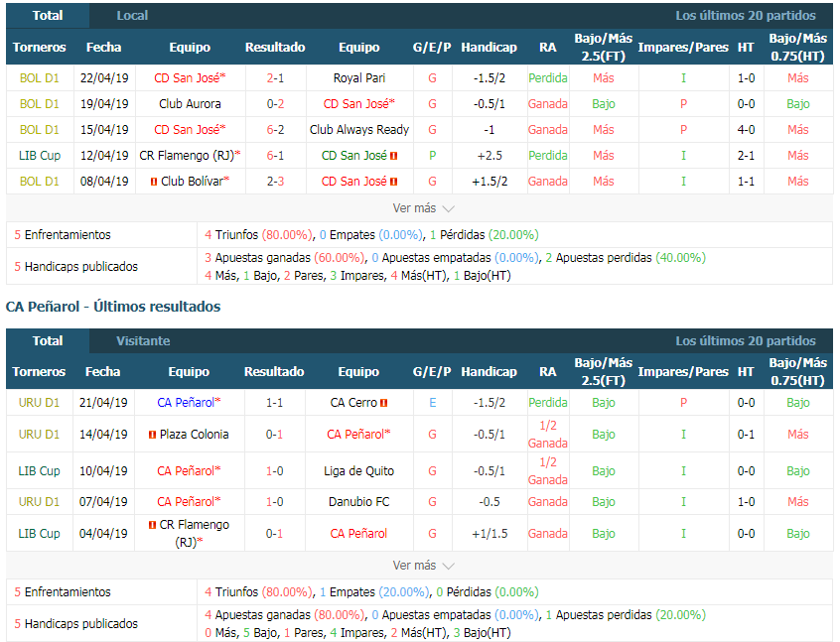
Task: Click 2-3 result of Club Bolívar match
Action: point(275,181)
